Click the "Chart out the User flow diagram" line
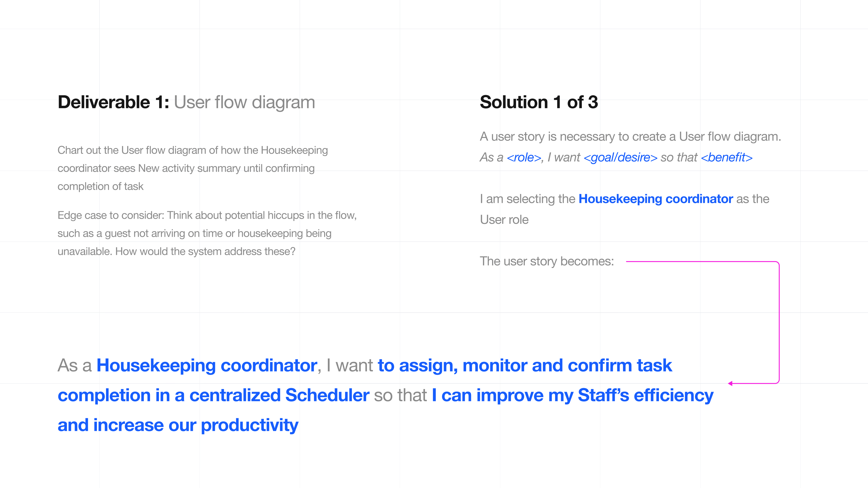868x488 pixels. point(192,150)
